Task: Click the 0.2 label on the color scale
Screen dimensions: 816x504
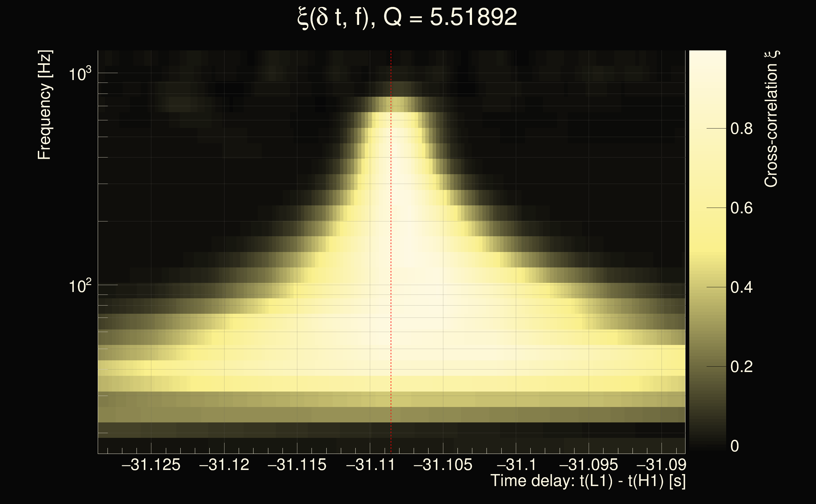Action: (x=741, y=367)
